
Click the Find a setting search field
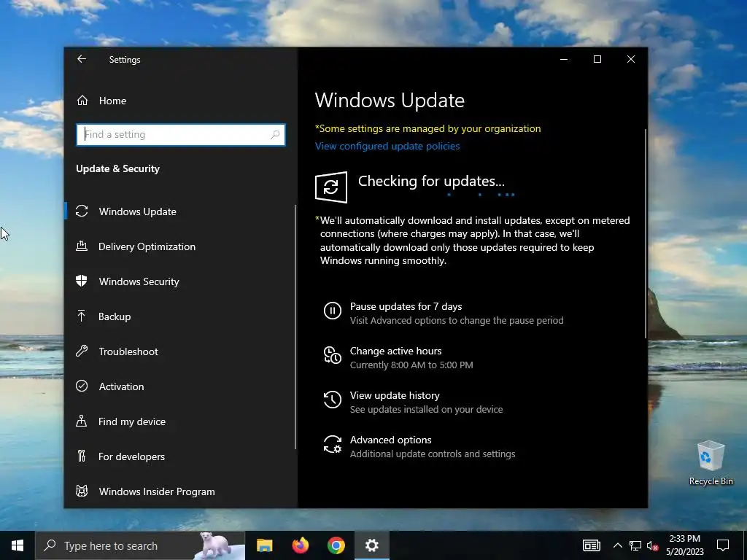tap(181, 135)
